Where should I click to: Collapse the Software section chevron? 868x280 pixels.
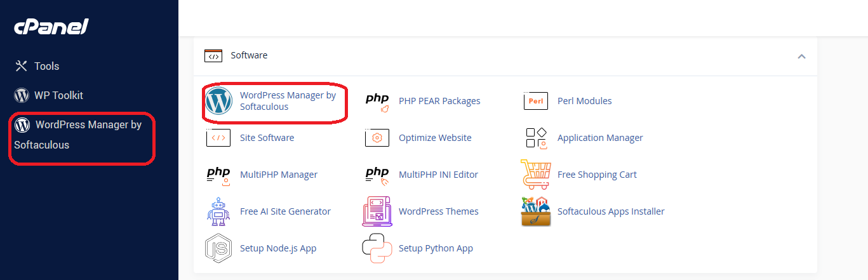[801, 56]
